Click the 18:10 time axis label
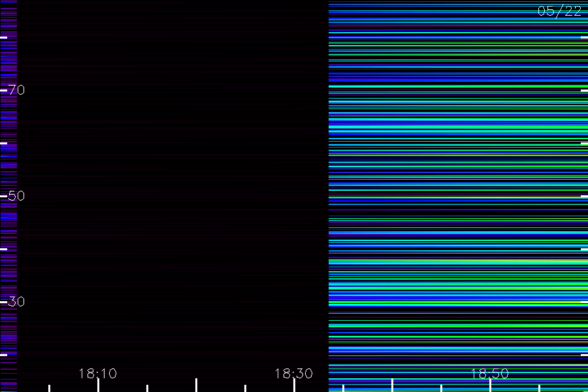Screen dimensions: 588x392 pos(98,374)
